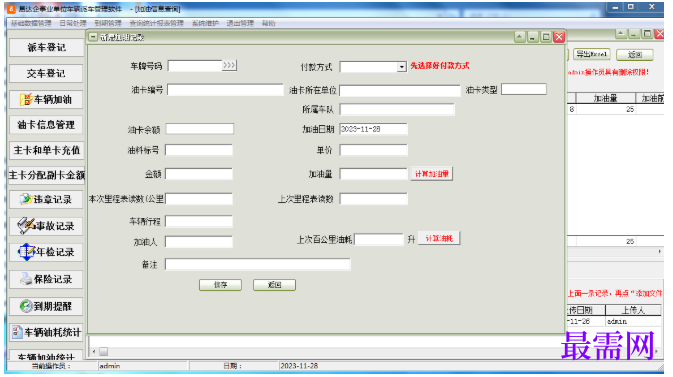673x377 pixels.
Task: Click the red 先选择好付款方式 hint text
Action: pos(440,66)
